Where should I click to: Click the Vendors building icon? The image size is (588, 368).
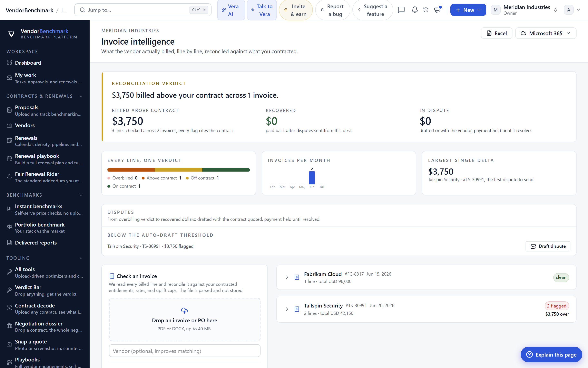(9, 125)
